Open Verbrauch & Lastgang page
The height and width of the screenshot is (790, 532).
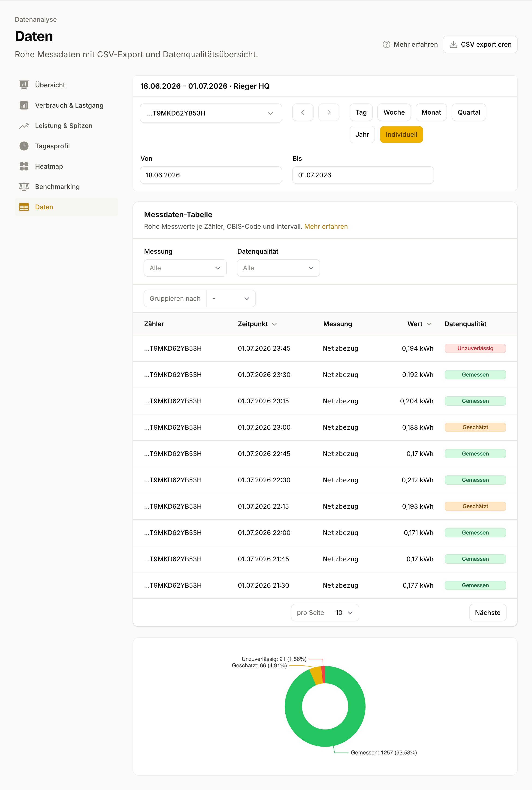[x=66, y=105]
